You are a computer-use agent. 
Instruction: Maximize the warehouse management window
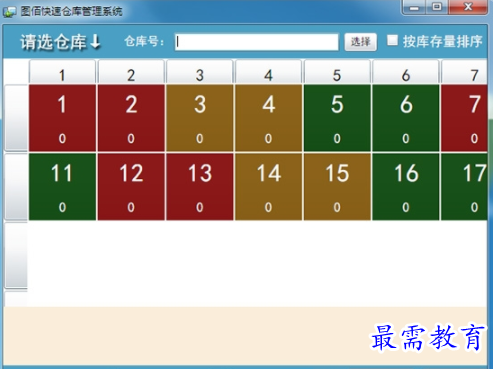437,7
